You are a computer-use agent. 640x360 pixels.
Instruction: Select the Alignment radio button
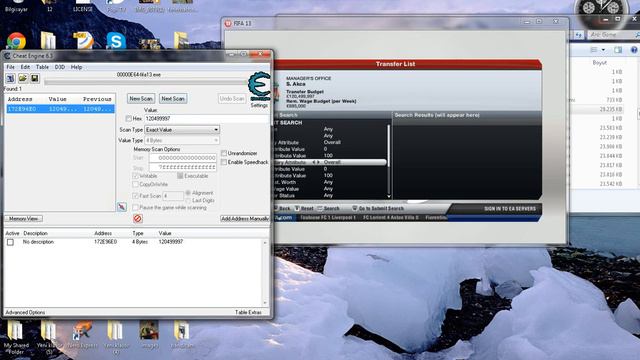[188, 193]
